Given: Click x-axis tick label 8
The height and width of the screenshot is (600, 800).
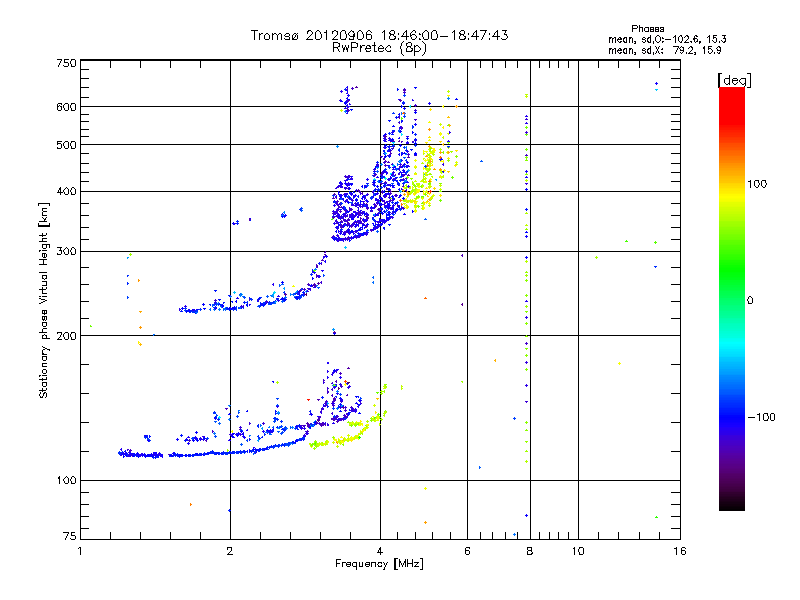Looking at the screenshot, I should pos(530,551).
